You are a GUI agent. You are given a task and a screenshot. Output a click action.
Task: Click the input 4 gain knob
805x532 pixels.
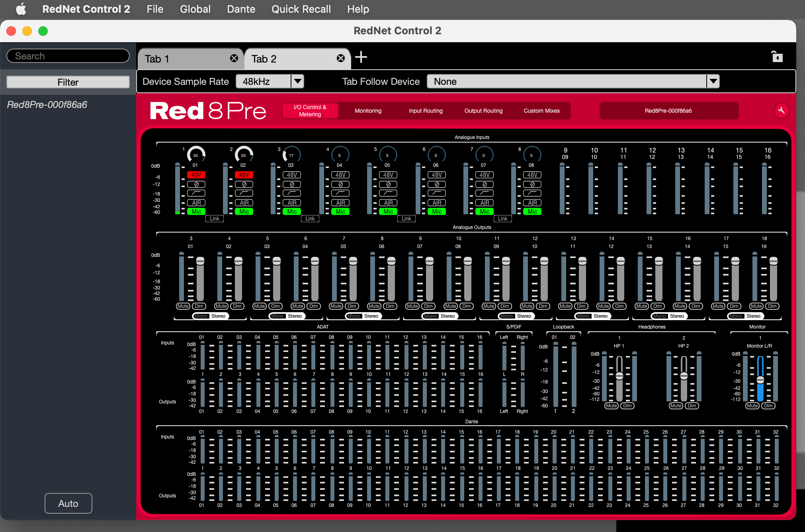pos(340,155)
